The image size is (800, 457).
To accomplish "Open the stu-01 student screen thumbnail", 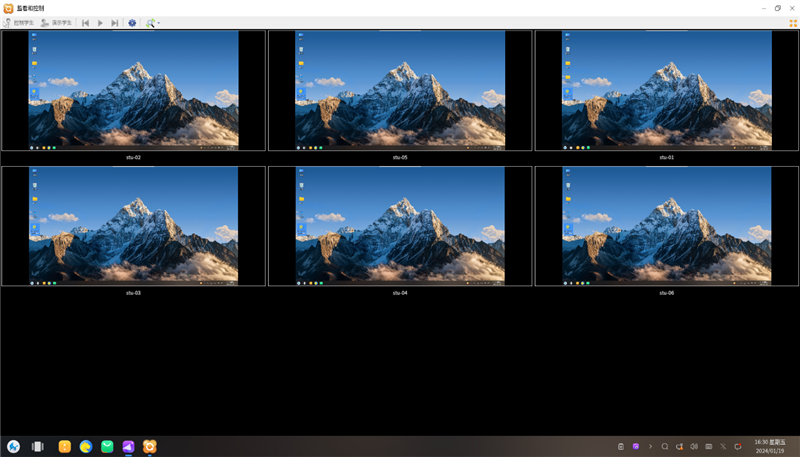I will tap(666, 90).
